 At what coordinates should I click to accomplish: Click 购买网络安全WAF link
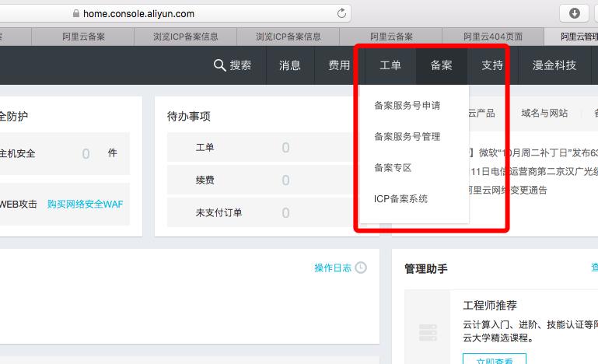point(85,204)
